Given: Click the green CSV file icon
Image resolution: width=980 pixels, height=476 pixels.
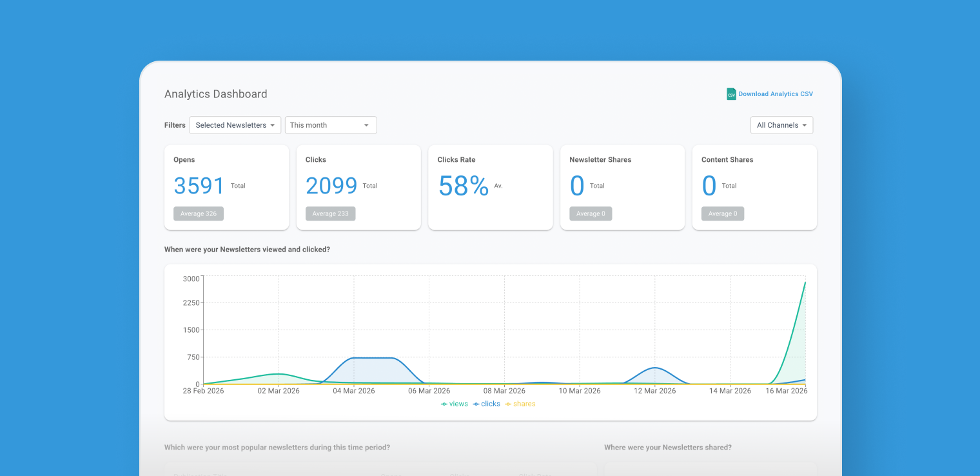Looking at the screenshot, I should pyautogui.click(x=731, y=94).
